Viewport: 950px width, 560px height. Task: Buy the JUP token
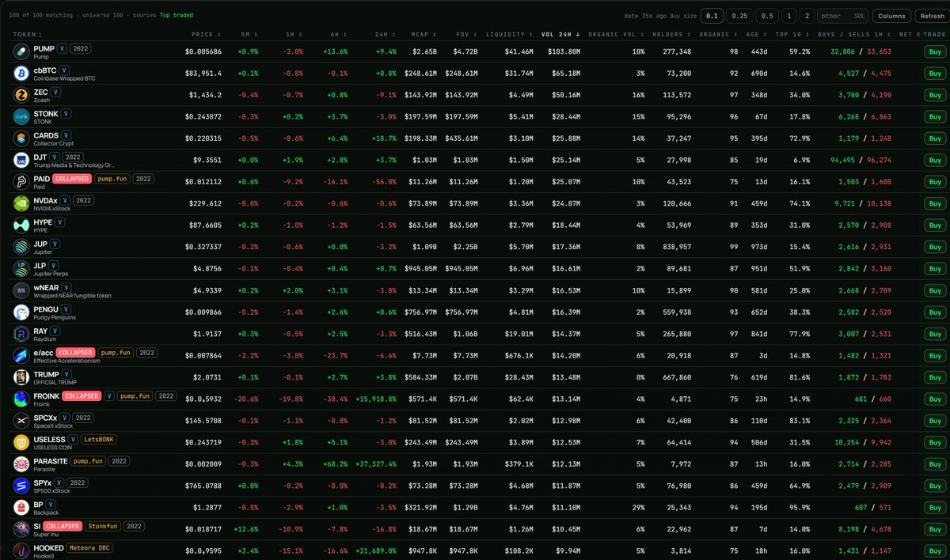point(935,247)
